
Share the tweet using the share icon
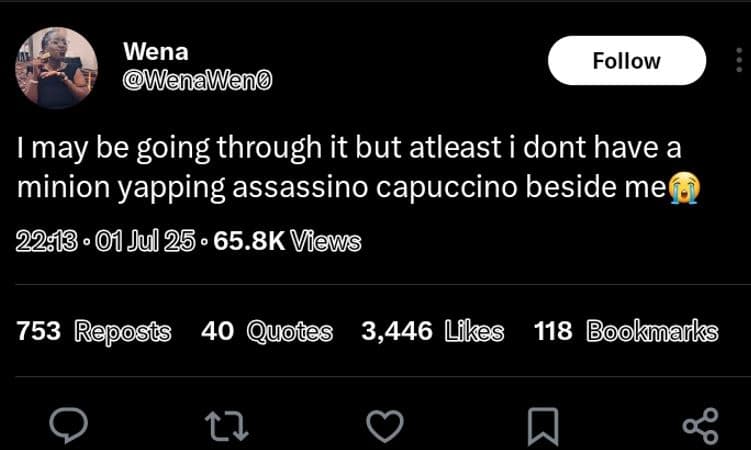699,427
